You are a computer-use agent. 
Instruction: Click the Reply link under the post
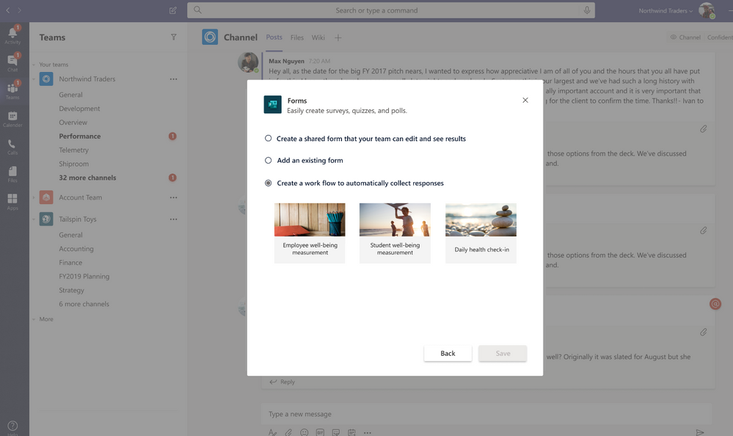(x=282, y=382)
